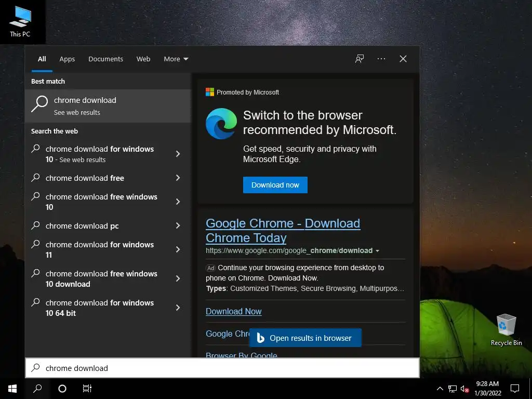Click Open results in browser button
532x399 pixels.
[305, 338]
